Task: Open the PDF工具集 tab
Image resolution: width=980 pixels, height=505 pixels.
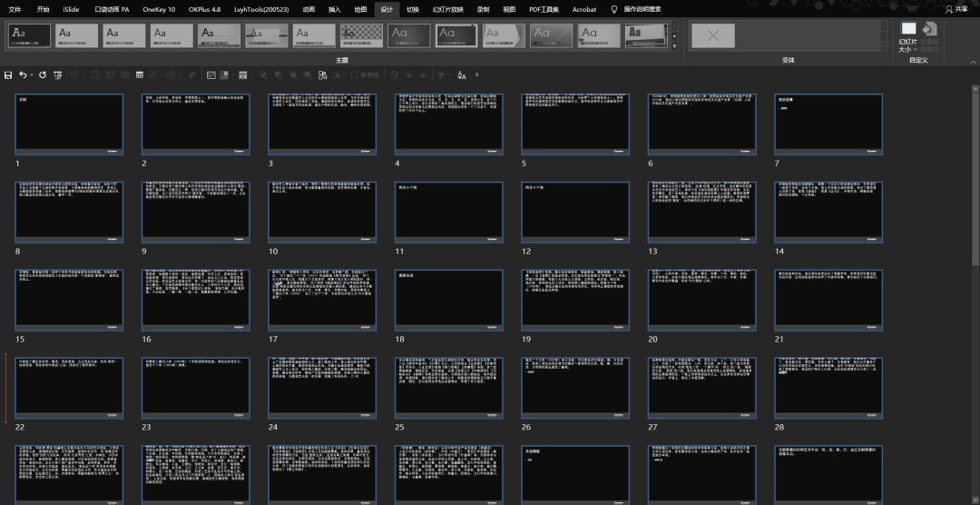Action: tap(544, 9)
